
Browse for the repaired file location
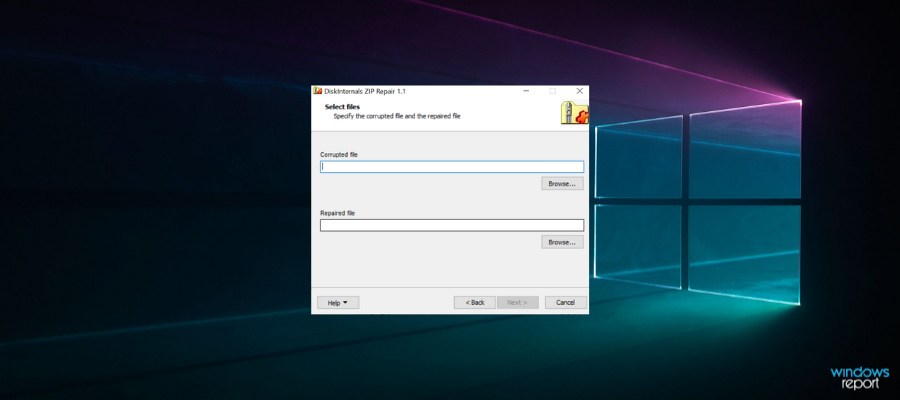pyautogui.click(x=562, y=242)
